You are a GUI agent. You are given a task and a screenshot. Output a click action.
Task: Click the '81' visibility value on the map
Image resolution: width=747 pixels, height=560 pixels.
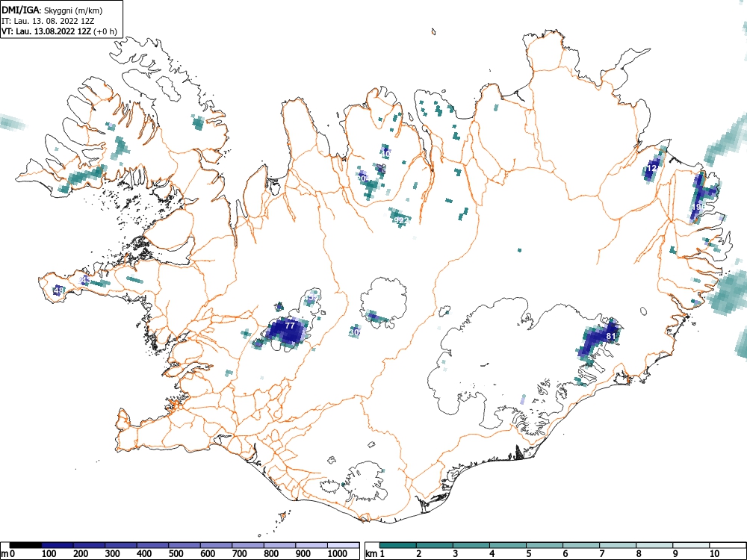tap(611, 336)
